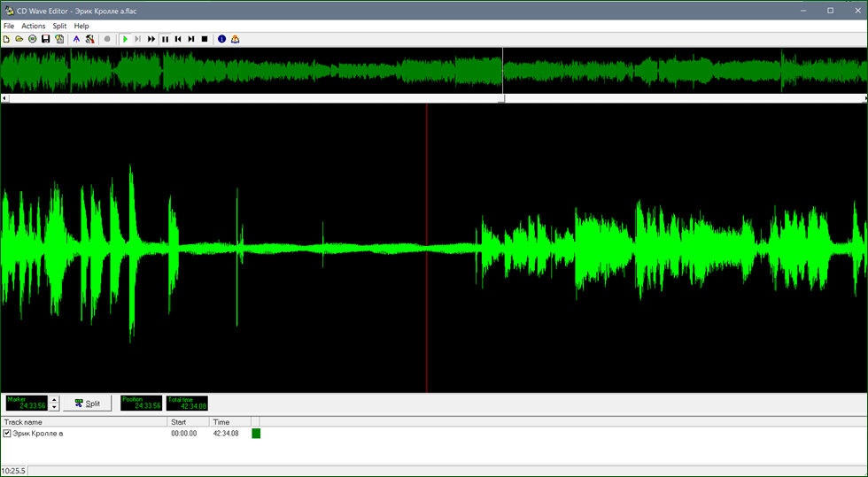Click the green color square in the track row
Viewport: 868px width, 477px height.
tap(256, 434)
